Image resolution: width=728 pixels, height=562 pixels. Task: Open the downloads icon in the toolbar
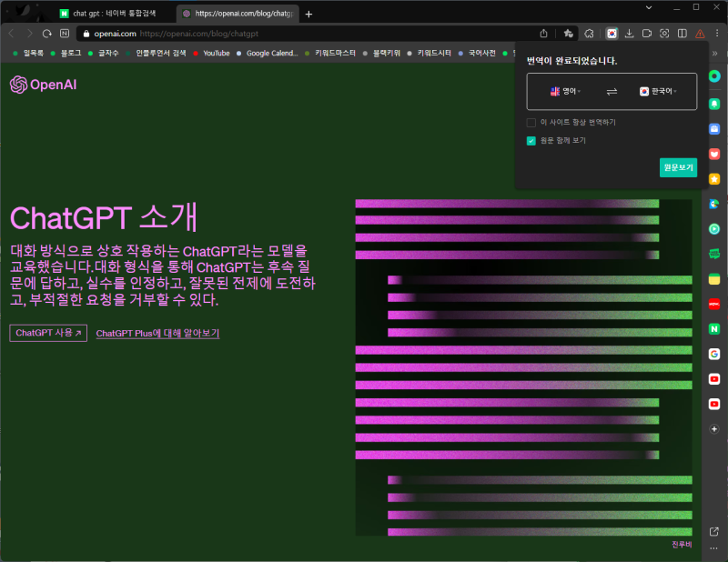tap(630, 33)
